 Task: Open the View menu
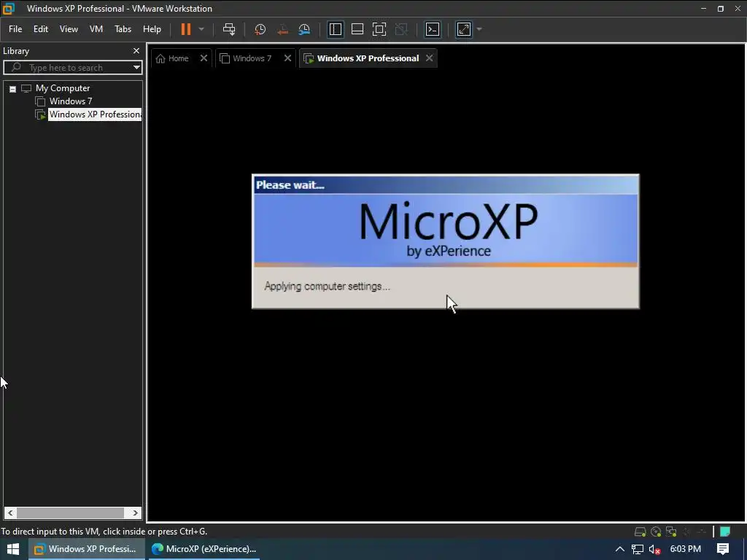click(x=69, y=29)
